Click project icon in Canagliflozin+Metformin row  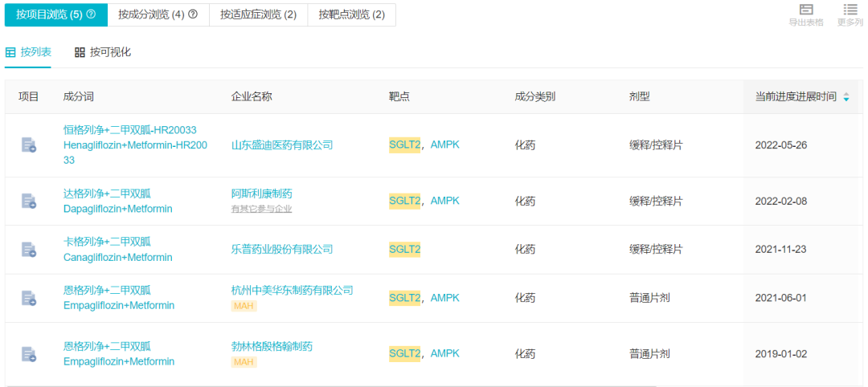pyautogui.click(x=29, y=250)
